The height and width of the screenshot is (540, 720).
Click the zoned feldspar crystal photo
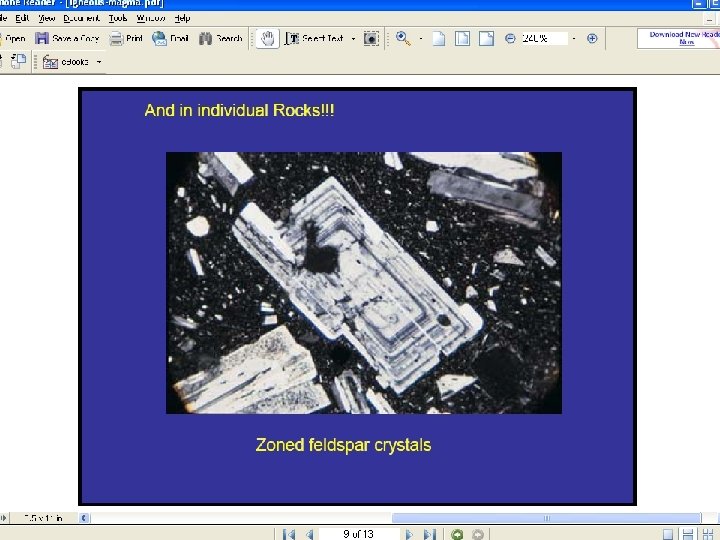tap(364, 283)
